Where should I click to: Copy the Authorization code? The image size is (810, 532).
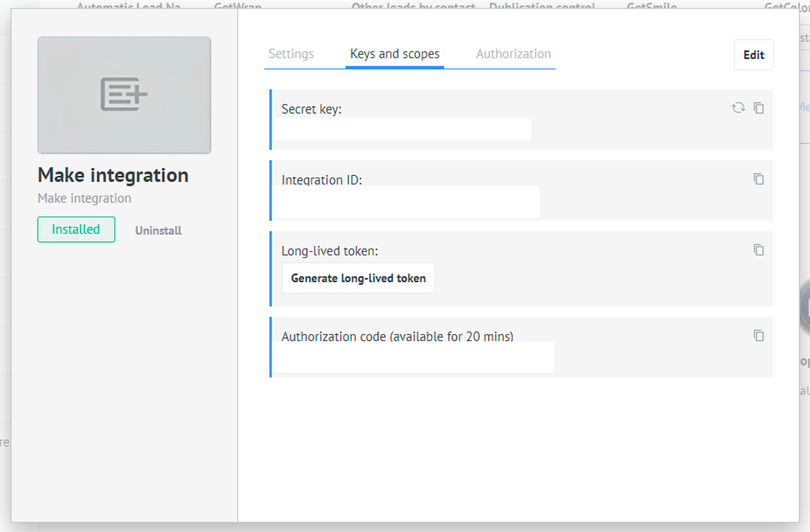pos(758,336)
